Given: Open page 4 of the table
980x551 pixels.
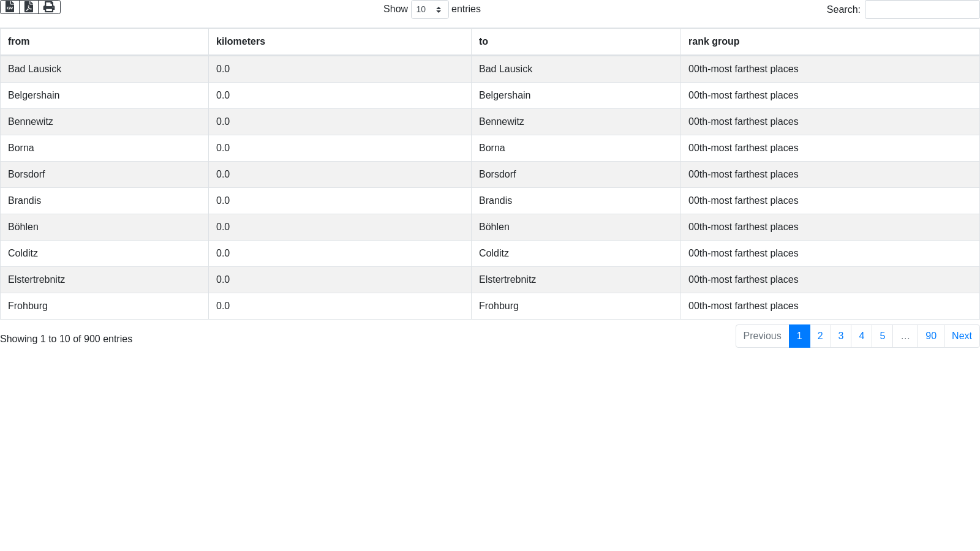Looking at the screenshot, I should pos(861,336).
